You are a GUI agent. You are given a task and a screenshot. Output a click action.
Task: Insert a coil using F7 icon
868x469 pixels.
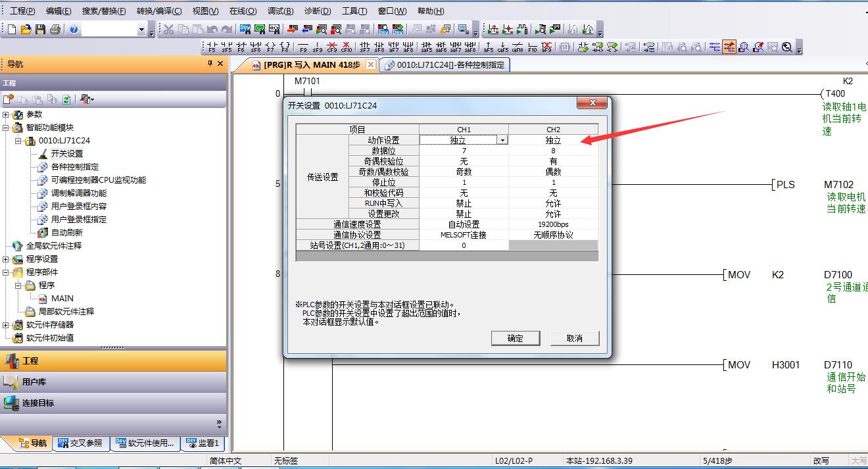coord(270,47)
